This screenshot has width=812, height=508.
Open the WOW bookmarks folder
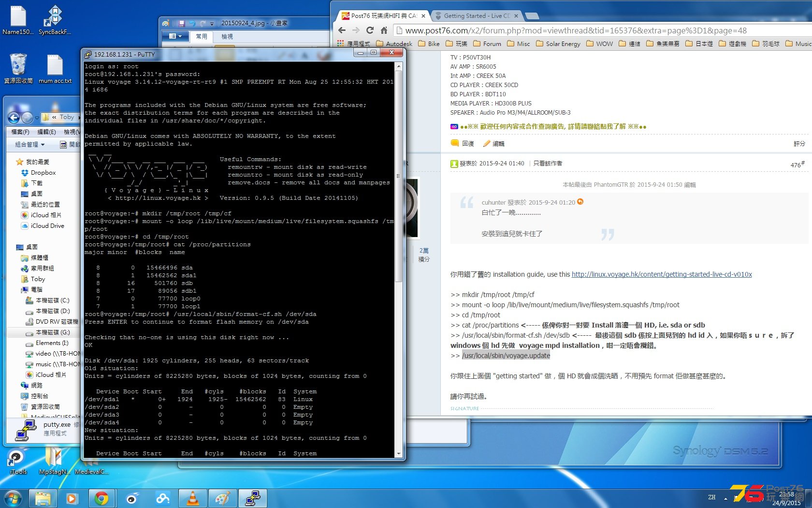[x=599, y=44]
